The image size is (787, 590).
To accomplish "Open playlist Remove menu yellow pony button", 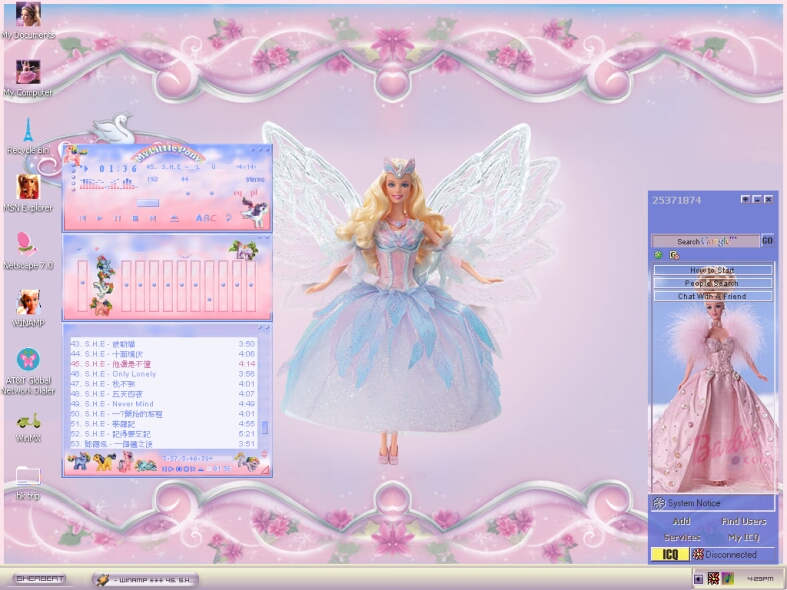I will pos(103,462).
